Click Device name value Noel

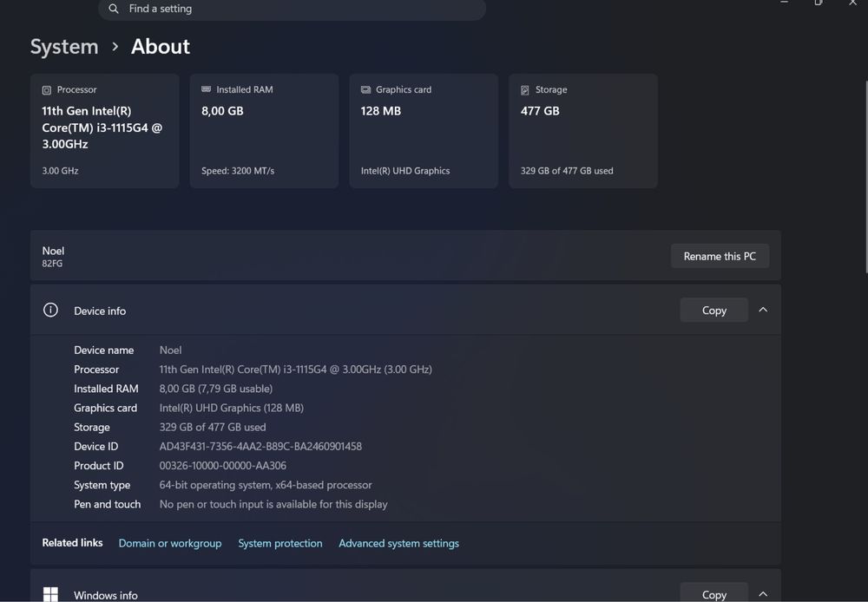170,350
